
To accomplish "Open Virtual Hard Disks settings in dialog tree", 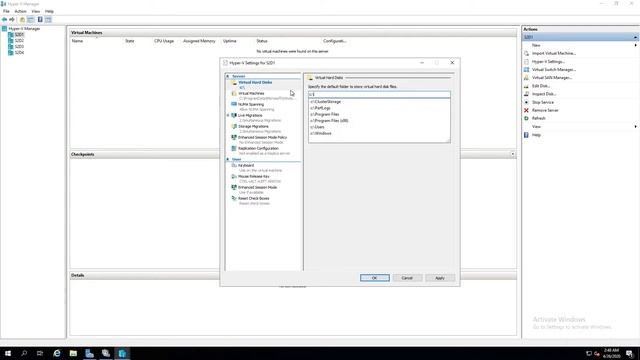I will (x=255, y=82).
